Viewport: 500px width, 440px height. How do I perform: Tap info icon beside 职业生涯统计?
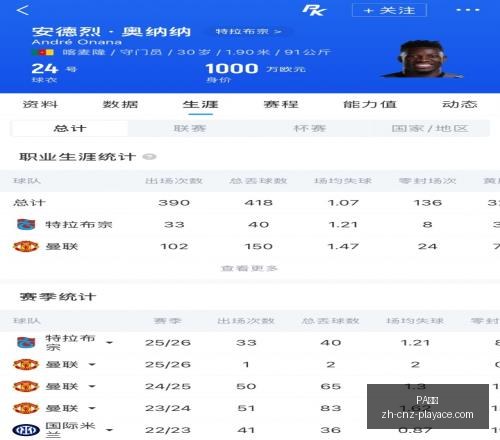coord(149,157)
